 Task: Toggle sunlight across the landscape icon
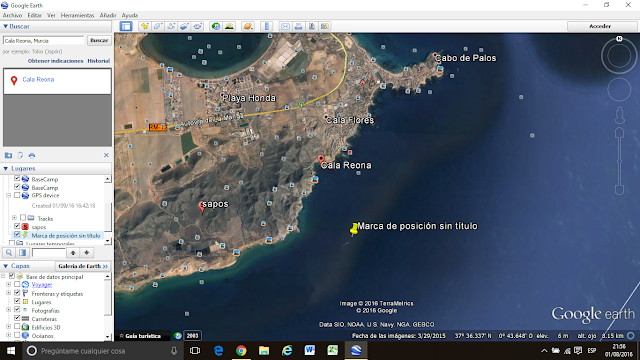(x=229, y=26)
